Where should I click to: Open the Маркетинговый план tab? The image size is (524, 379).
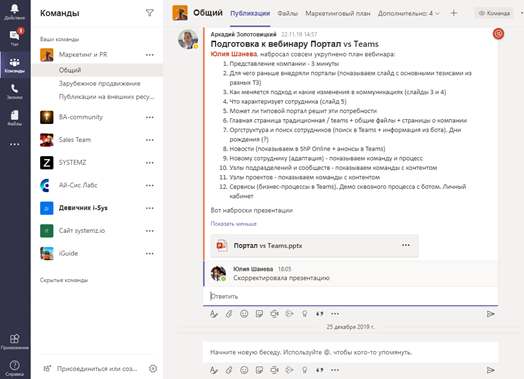coord(338,13)
